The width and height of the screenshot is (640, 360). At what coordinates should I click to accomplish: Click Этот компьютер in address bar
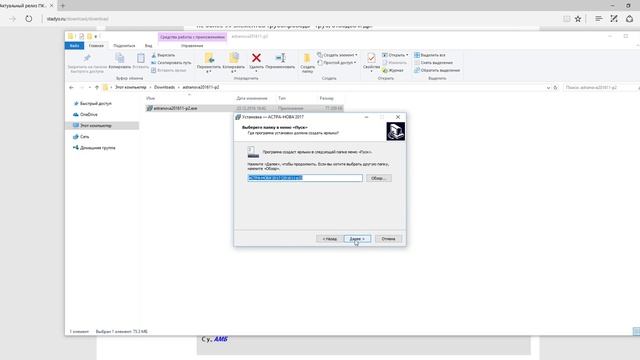click(130, 87)
